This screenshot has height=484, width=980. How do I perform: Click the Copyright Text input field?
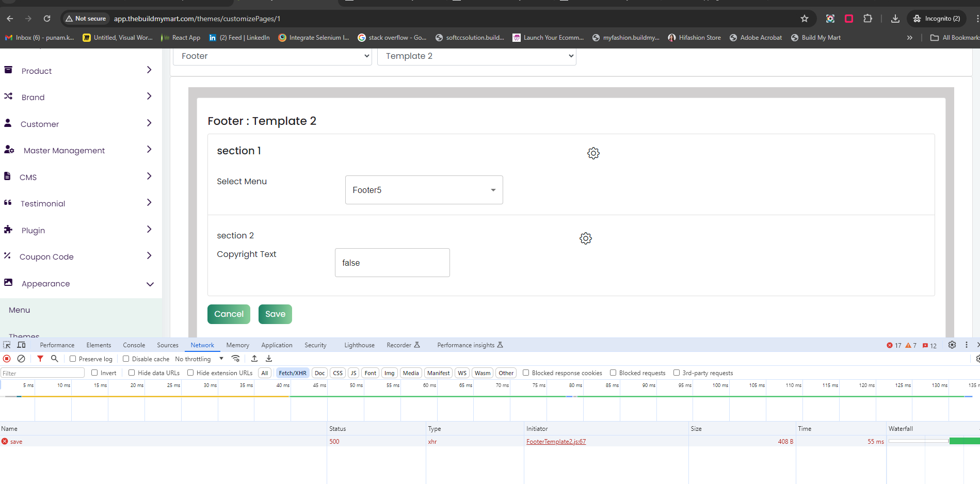(392, 263)
